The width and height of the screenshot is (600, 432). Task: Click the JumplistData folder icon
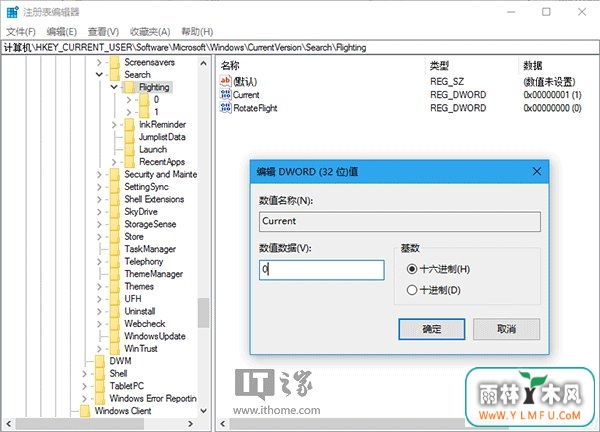tap(130, 137)
